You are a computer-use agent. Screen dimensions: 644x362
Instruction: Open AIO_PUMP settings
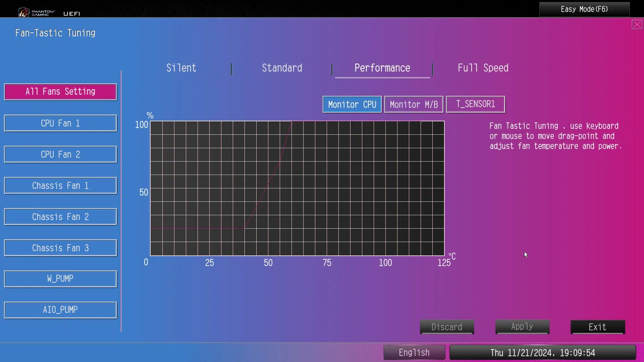60,310
